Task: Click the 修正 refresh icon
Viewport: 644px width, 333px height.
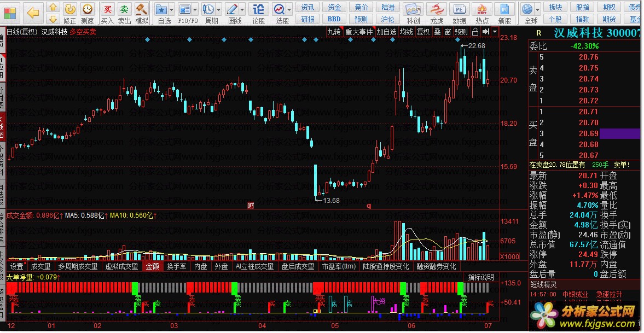Action: coord(70,9)
